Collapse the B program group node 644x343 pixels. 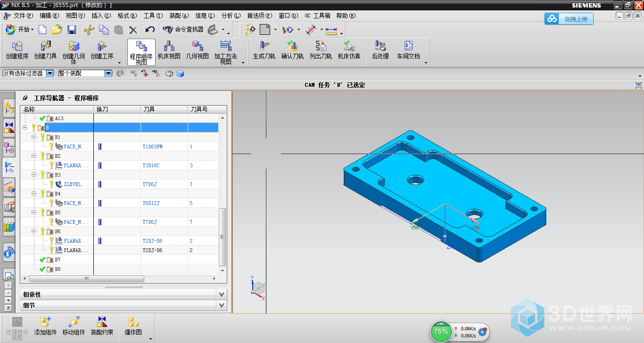[x=25, y=128]
